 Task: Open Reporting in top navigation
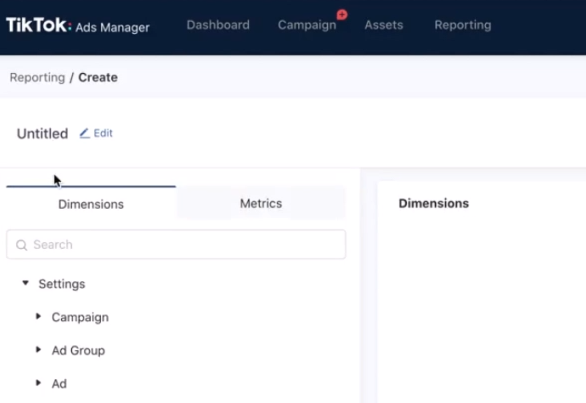coord(463,25)
